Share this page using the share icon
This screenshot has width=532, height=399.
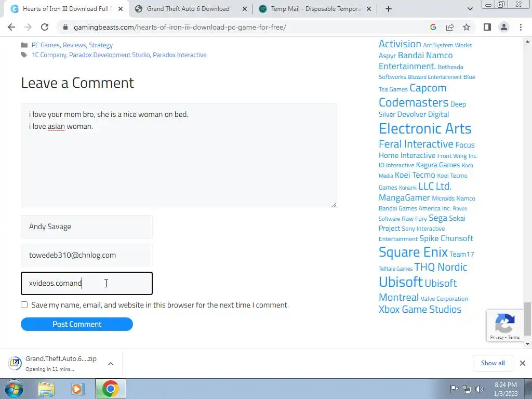tap(450, 27)
